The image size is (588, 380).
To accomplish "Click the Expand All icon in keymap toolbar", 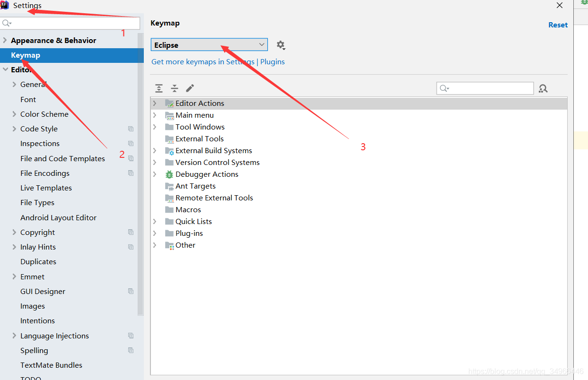I will tap(159, 88).
